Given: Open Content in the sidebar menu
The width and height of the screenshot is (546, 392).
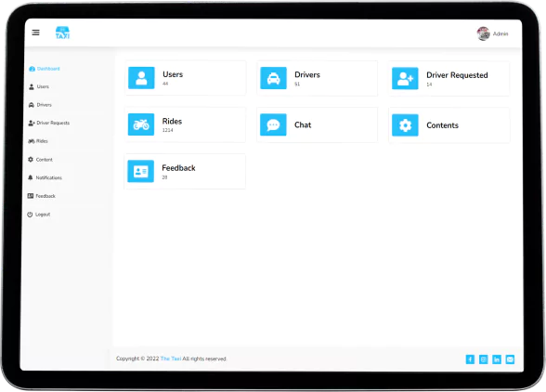Looking at the screenshot, I should [x=40, y=160].
